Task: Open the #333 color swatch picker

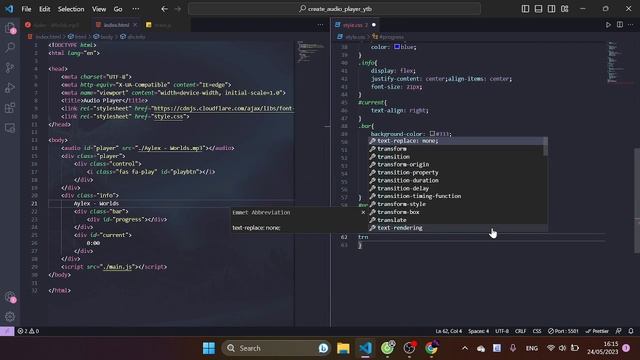Action: pos(432,133)
